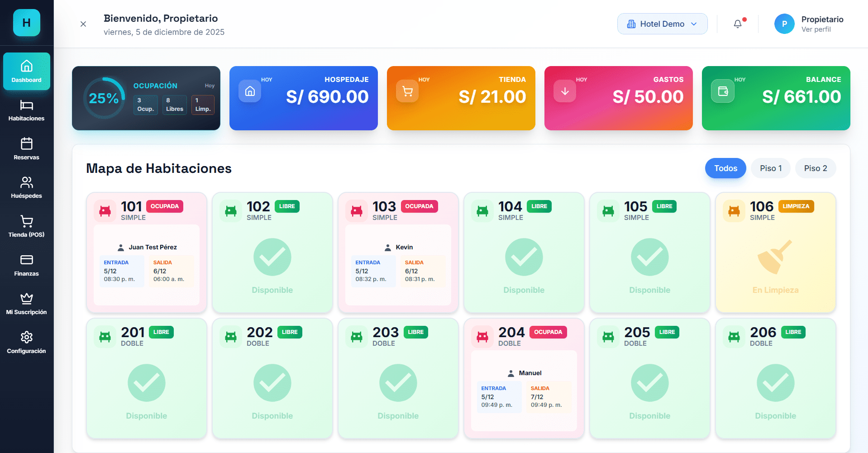Open Mi Suscripción crown icon
The image size is (868, 453).
click(x=26, y=299)
